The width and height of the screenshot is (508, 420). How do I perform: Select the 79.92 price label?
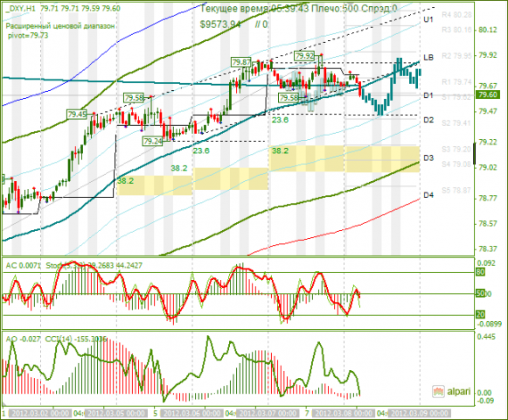click(x=304, y=56)
